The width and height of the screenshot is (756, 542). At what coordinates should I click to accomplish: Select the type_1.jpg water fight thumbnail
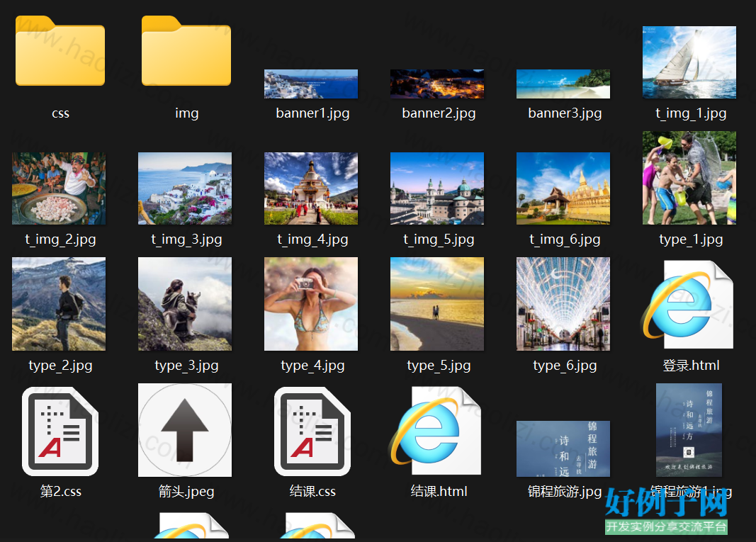(689, 178)
